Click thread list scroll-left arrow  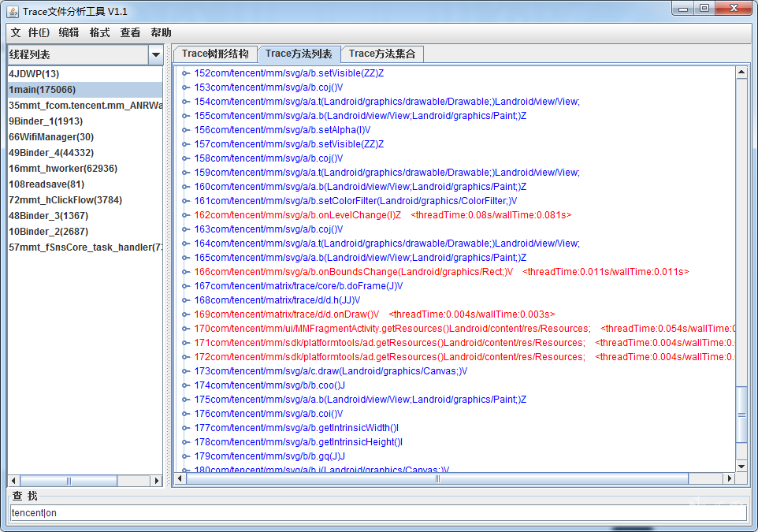(13, 481)
